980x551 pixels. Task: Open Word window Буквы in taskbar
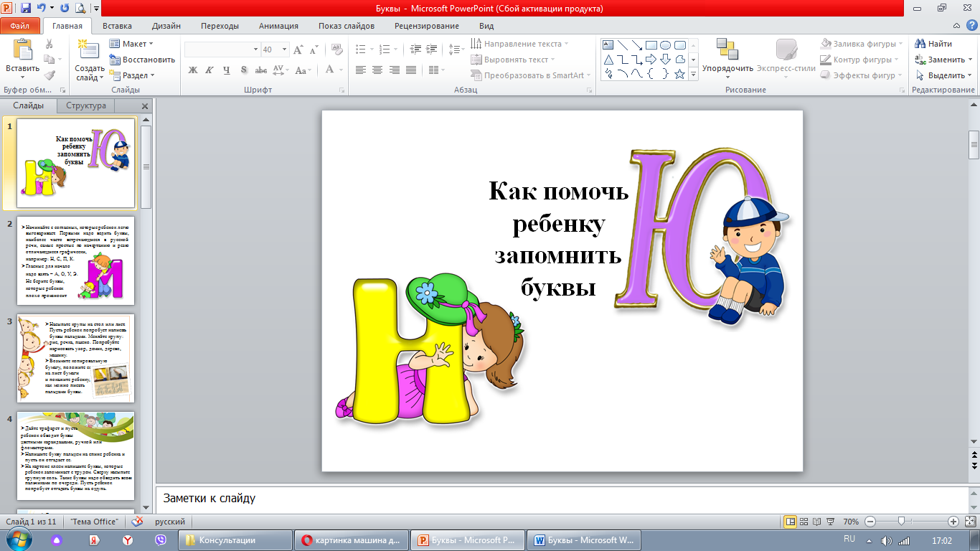[x=583, y=540]
